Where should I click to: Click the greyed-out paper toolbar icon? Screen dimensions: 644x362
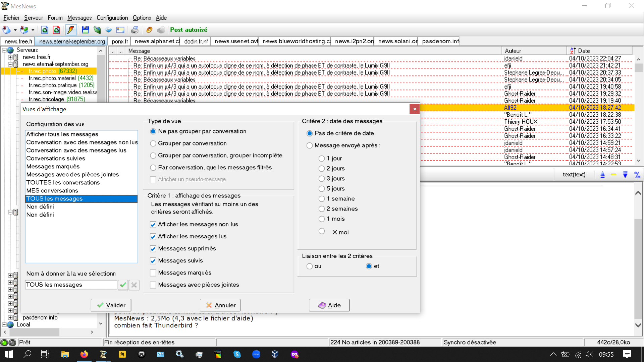coord(161,30)
